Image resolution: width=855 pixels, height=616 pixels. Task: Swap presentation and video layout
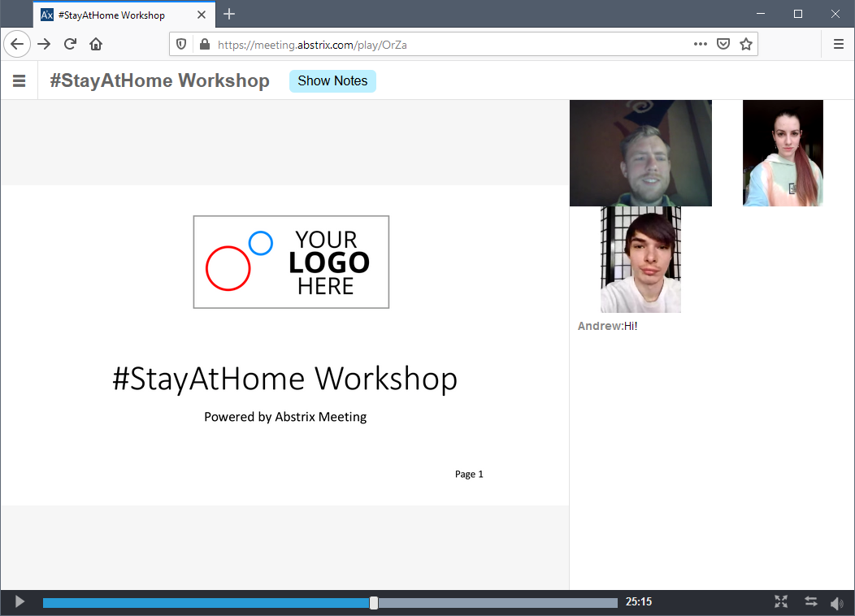[811, 602]
